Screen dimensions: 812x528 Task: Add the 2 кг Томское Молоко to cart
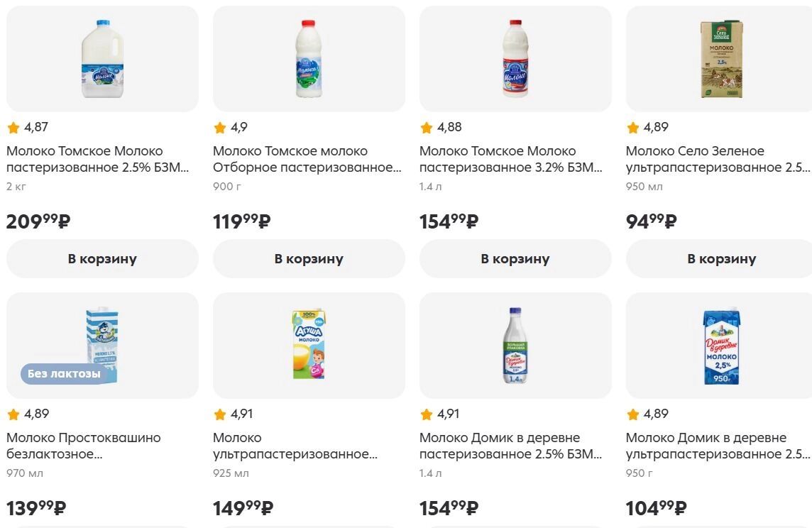point(102,259)
